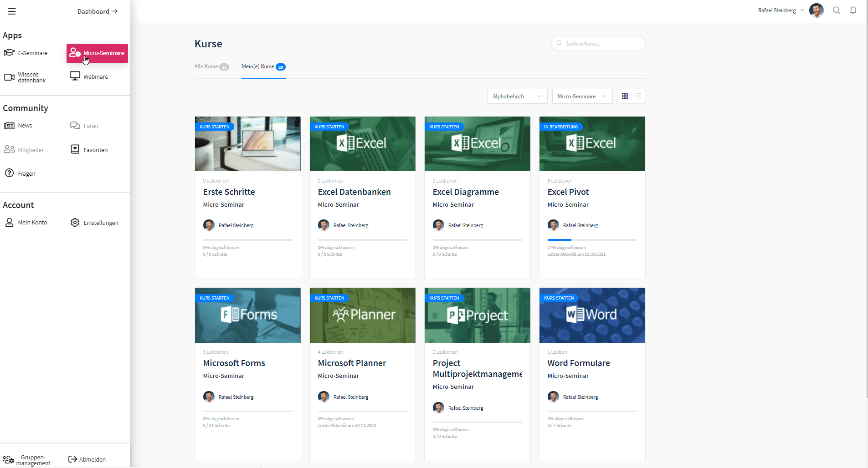Switch to list view layout
Image resolution: width=868 pixels, height=468 pixels.
[638, 97]
